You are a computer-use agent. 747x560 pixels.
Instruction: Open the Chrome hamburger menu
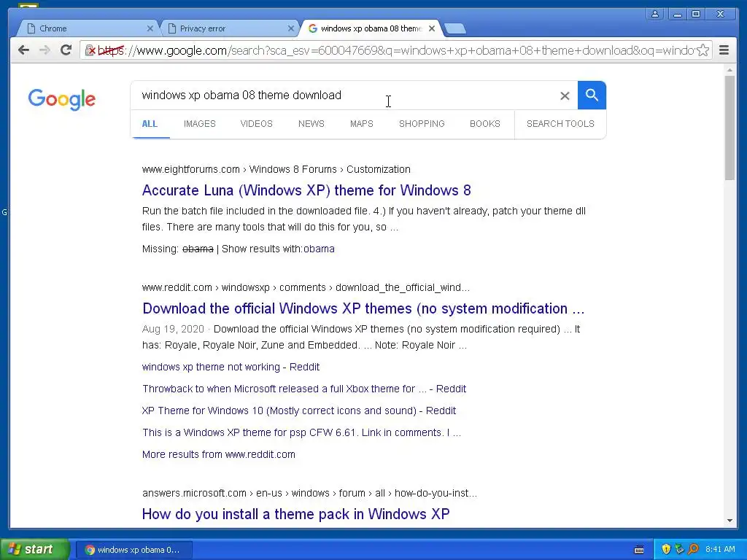pos(724,50)
